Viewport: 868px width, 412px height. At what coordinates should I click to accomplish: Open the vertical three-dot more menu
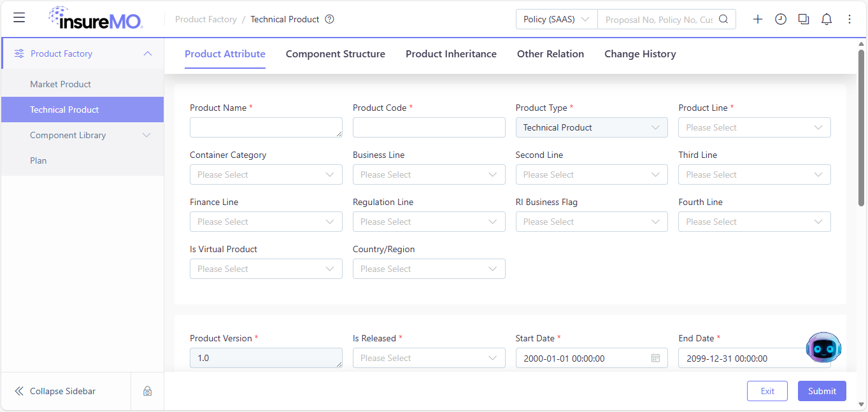tap(850, 19)
